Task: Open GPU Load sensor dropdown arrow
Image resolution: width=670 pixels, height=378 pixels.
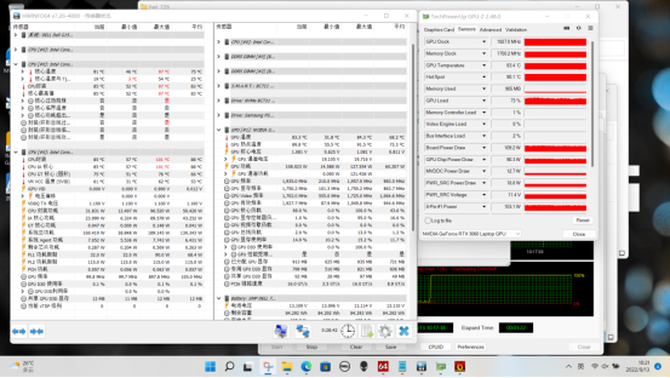Action: (x=484, y=101)
